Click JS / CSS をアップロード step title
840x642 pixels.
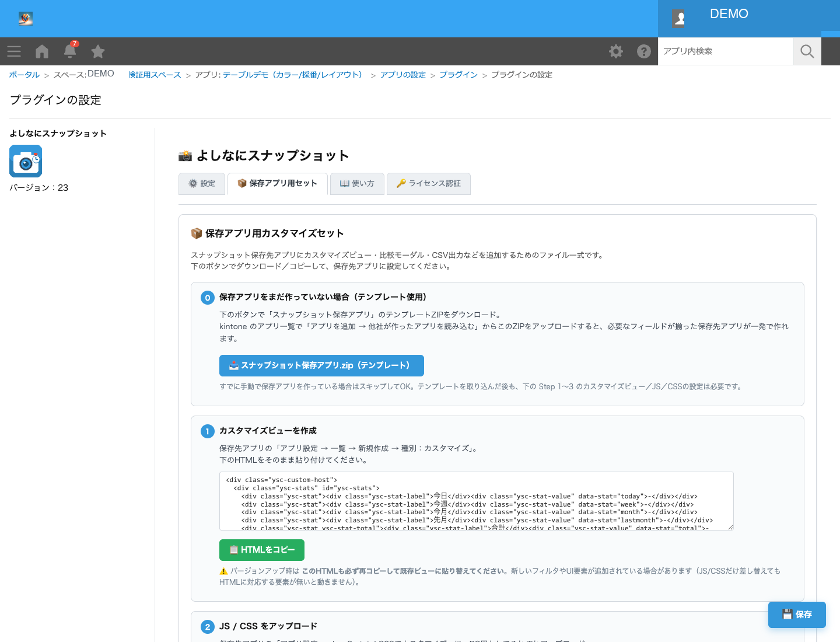[268, 626]
